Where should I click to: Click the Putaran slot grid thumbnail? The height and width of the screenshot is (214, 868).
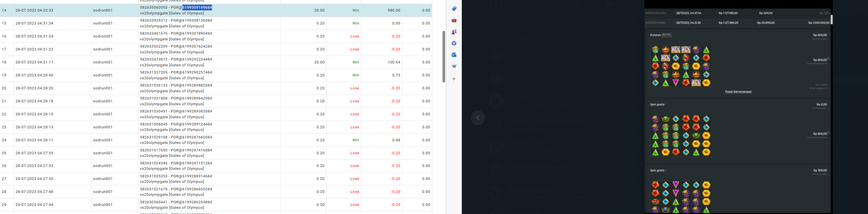pyautogui.click(x=681, y=67)
